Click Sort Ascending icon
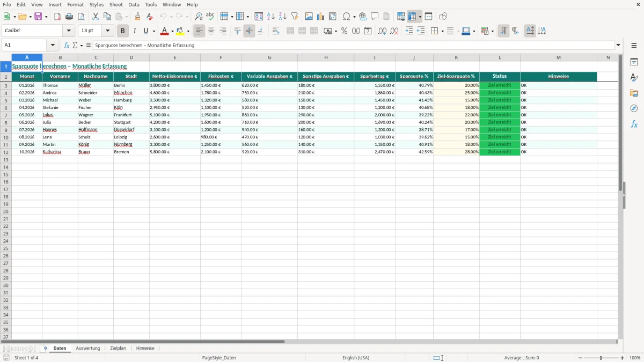The height and width of the screenshot is (362, 644). coord(271,17)
